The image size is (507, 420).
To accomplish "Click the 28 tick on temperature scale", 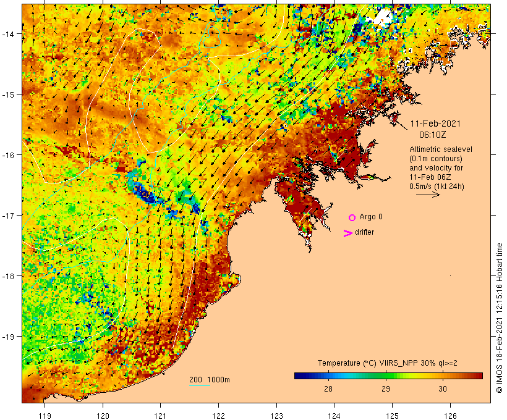I will point(328,388).
